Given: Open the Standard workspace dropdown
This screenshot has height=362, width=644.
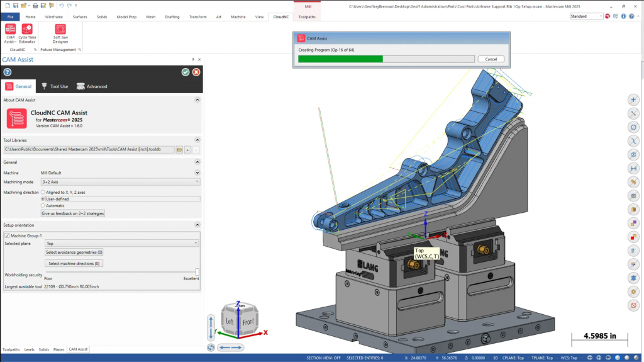Looking at the screenshot, I should (586, 16).
